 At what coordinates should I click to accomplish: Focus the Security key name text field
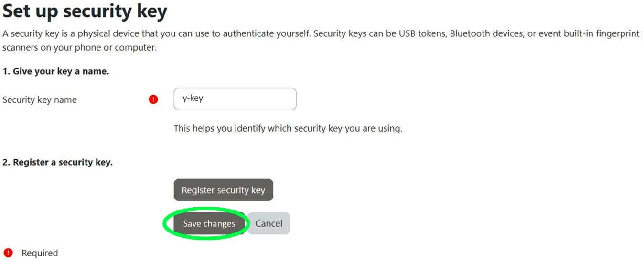click(x=235, y=99)
